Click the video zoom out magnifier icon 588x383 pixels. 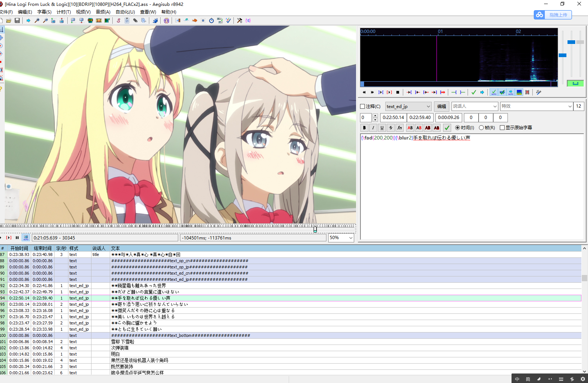[x=45, y=21]
